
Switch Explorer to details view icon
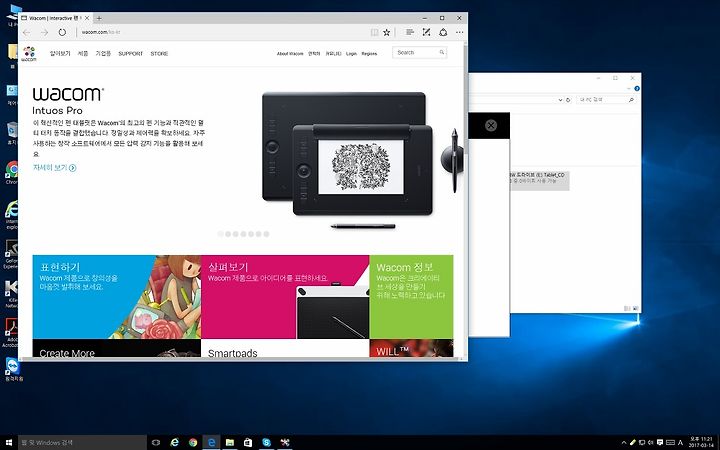(627, 309)
